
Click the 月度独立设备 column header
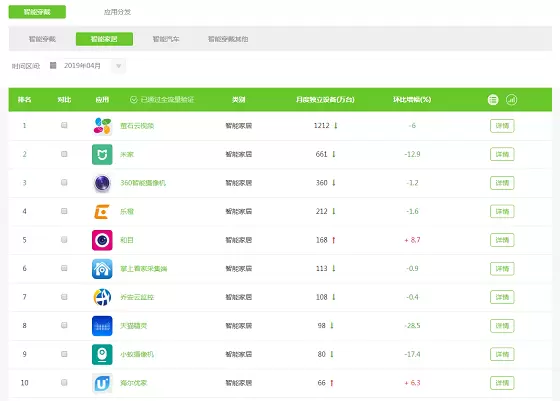tap(325, 100)
